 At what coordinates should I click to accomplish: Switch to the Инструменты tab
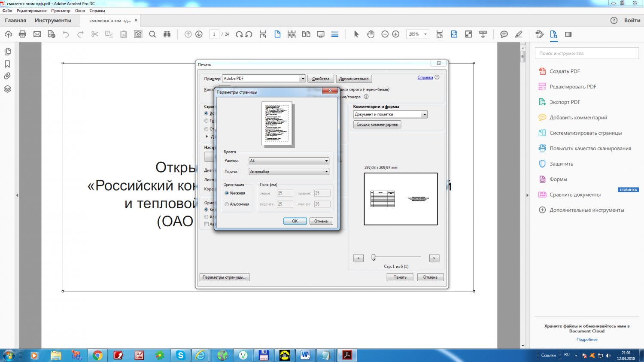[x=53, y=21]
